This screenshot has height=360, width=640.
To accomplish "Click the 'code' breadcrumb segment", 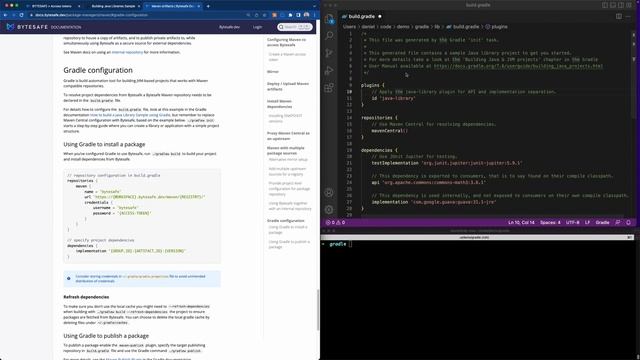I will click(386, 27).
